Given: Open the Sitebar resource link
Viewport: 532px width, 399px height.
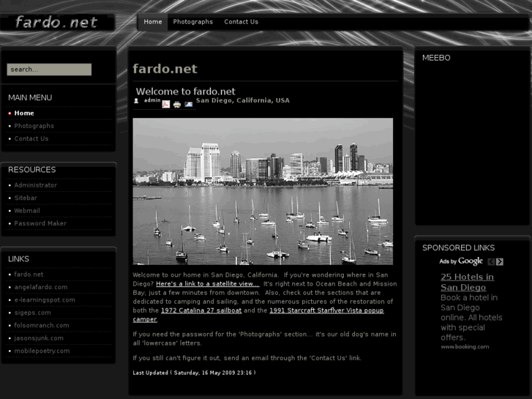Looking at the screenshot, I should click(x=26, y=198).
